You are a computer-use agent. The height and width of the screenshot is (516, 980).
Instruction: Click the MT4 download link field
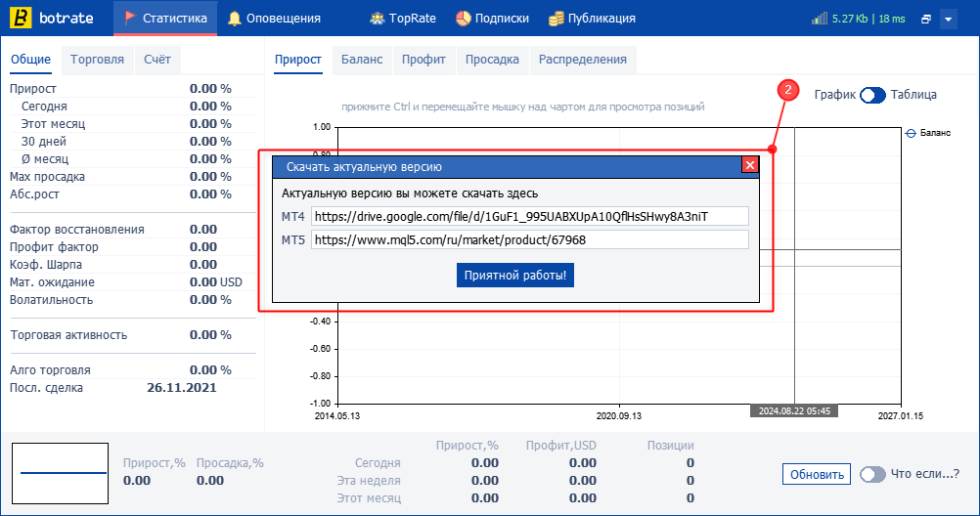click(x=529, y=216)
